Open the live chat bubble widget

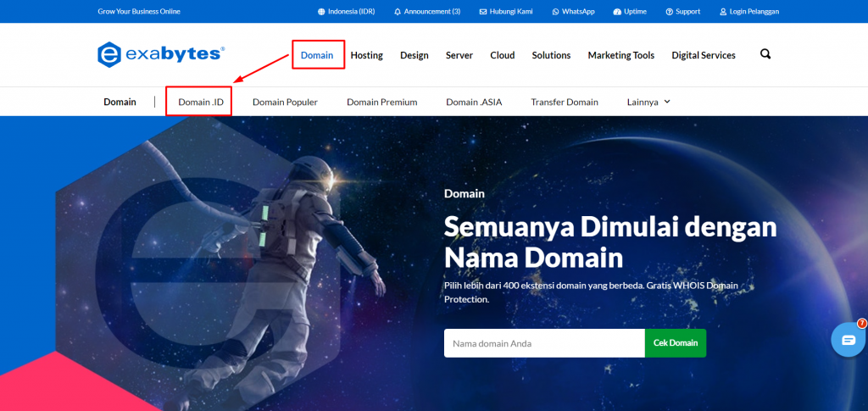[x=848, y=340]
